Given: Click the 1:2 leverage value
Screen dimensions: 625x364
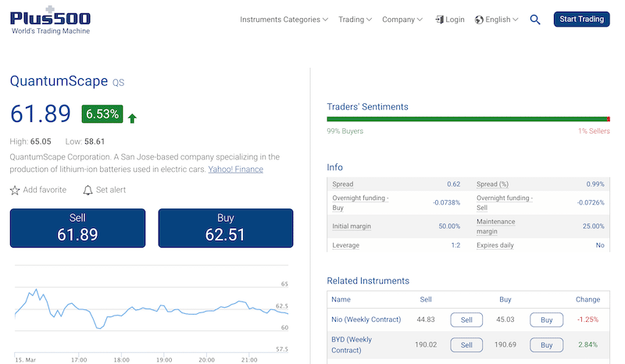Looking at the screenshot, I should click(455, 245).
